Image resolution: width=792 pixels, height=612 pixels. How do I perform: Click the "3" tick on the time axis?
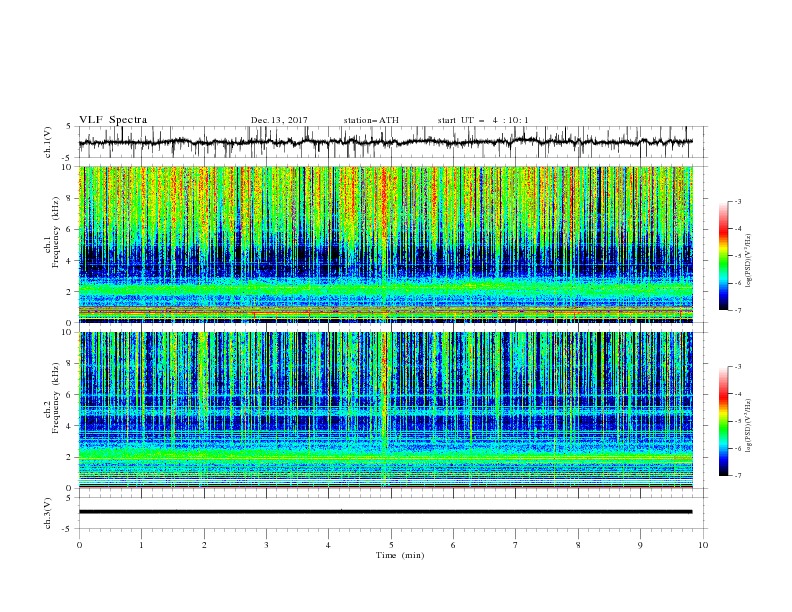pos(266,545)
